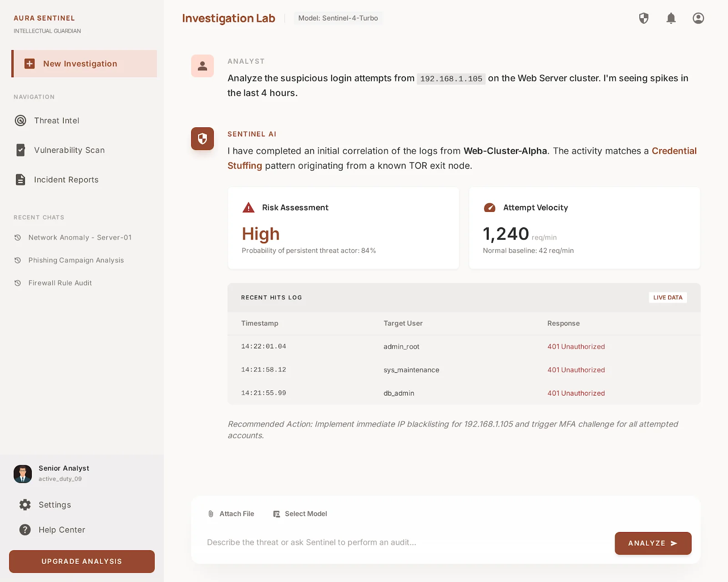
Task: Click the paperclip Attach File icon
Action: pos(211,514)
